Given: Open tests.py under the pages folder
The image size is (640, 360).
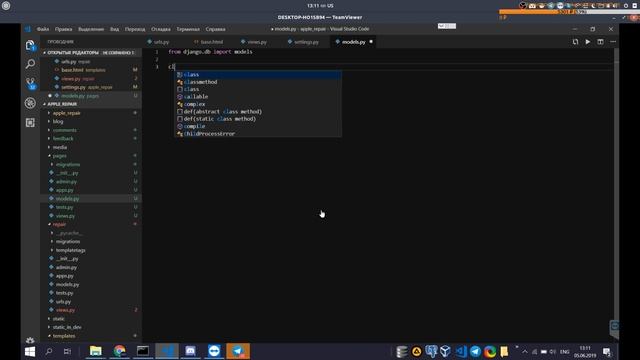Looking at the screenshot, I should (x=64, y=207).
